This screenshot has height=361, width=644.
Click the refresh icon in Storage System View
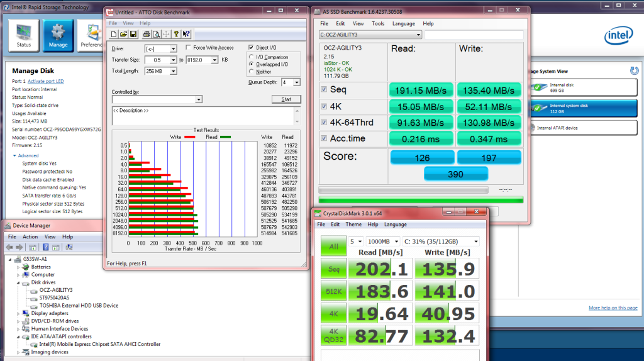[x=634, y=71]
